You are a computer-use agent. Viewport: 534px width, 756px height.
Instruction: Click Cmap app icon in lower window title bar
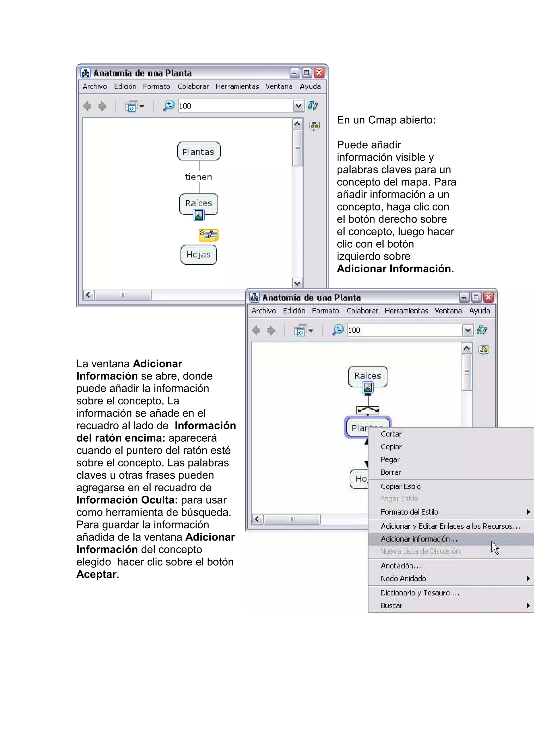pyautogui.click(x=255, y=297)
